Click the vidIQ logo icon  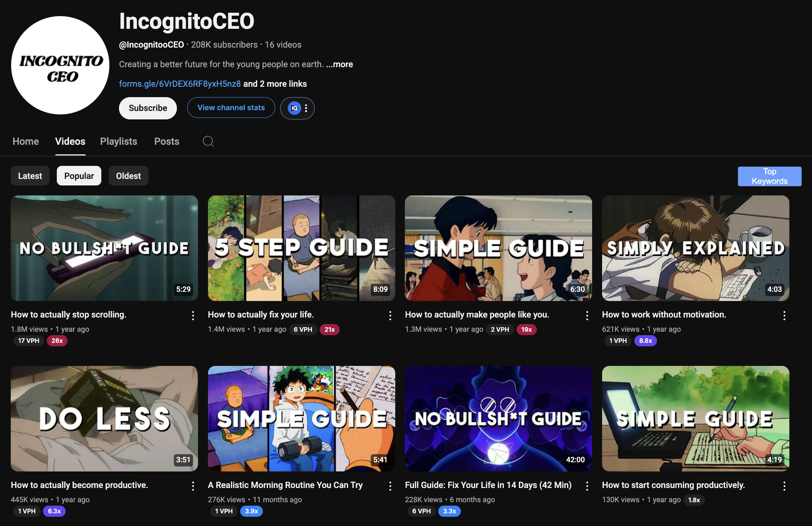point(294,108)
